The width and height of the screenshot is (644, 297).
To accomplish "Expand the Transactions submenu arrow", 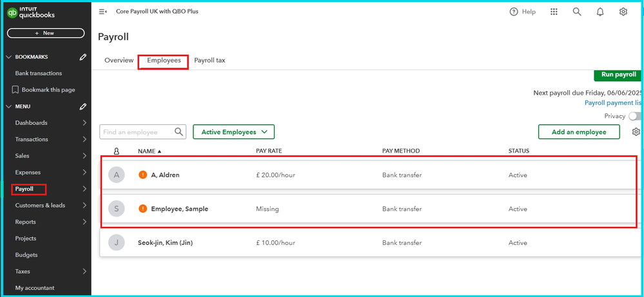I will coord(84,139).
